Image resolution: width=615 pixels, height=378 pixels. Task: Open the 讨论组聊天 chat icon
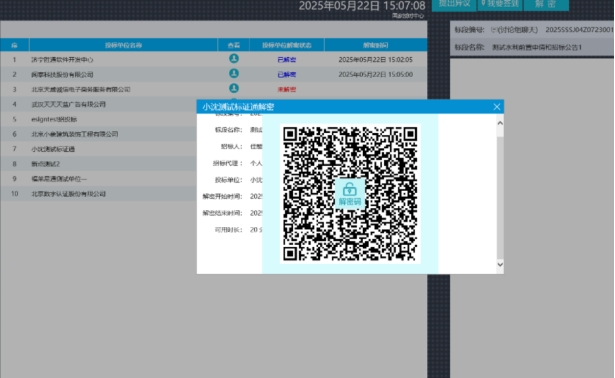(494, 30)
